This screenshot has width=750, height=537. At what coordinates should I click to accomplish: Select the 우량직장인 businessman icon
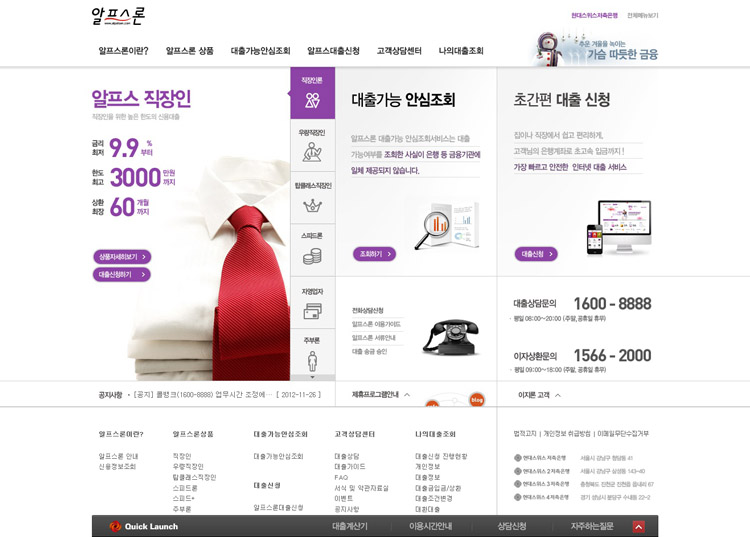312,152
